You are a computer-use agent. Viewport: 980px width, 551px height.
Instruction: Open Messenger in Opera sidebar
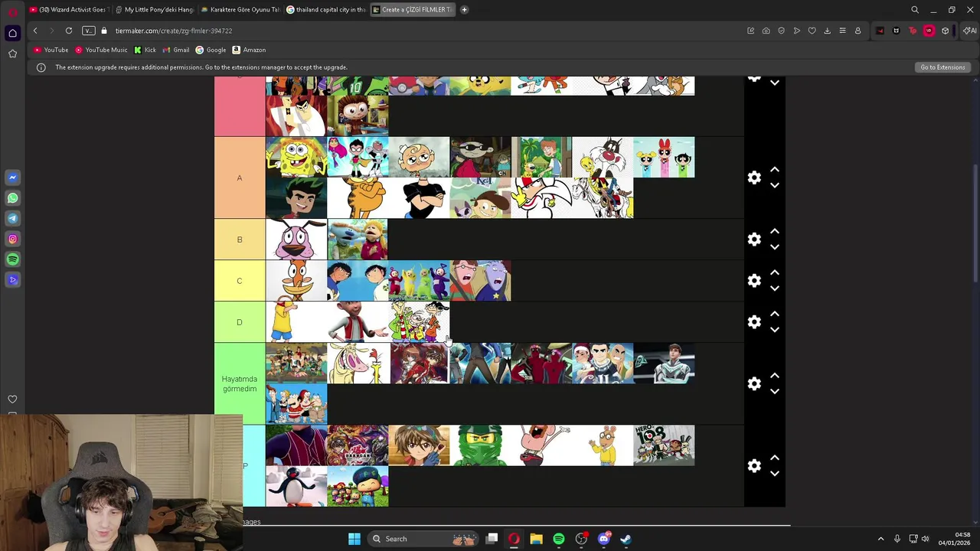(x=12, y=178)
